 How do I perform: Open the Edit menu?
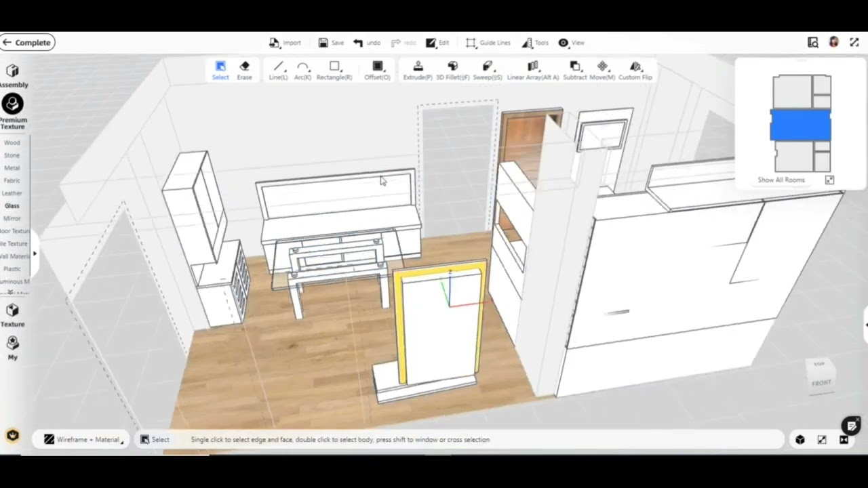point(437,43)
